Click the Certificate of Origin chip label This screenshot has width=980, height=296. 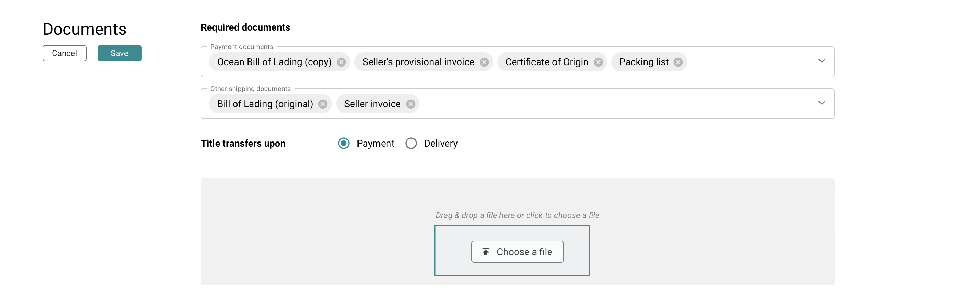[547, 62]
